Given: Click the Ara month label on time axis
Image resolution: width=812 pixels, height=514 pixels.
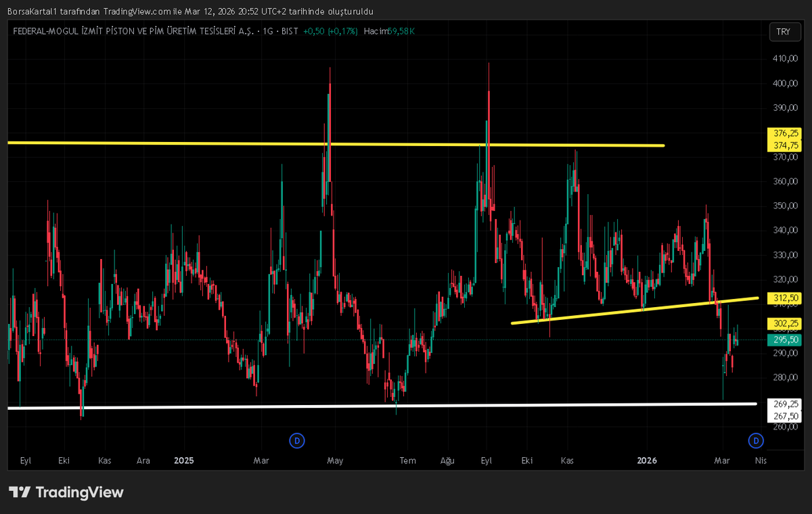Looking at the screenshot, I should (143, 461).
